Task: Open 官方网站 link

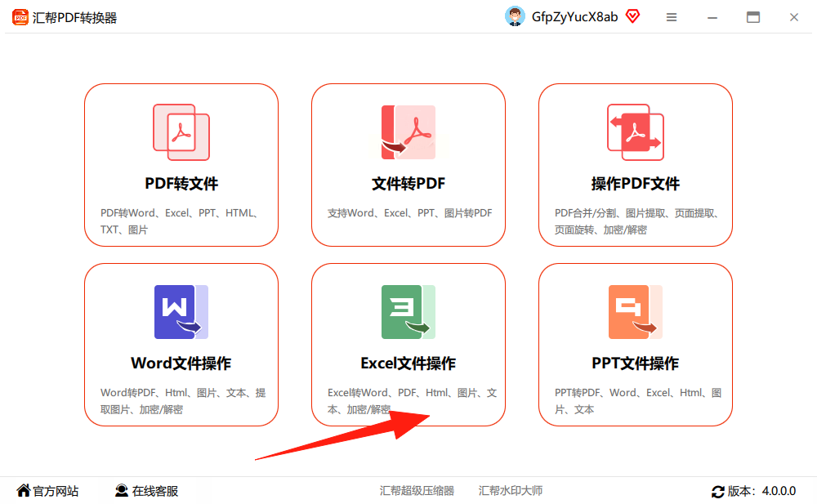Action: click(48, 491)
